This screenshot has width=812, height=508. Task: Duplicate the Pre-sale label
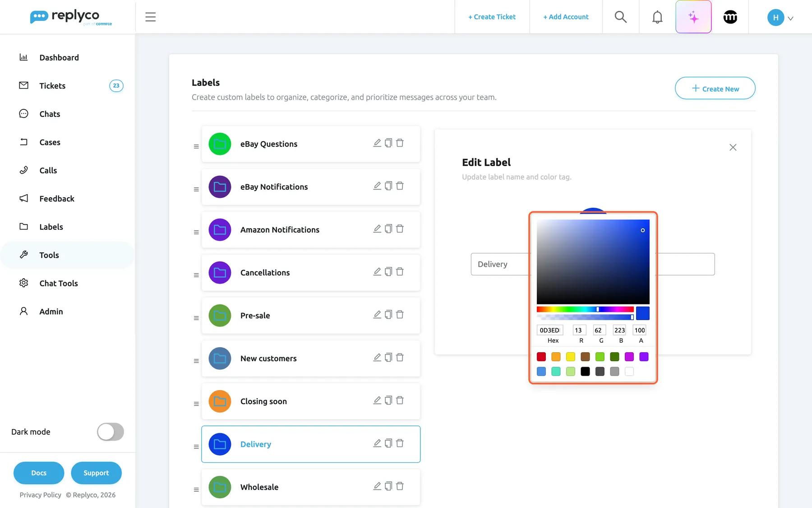click(388, 315)
